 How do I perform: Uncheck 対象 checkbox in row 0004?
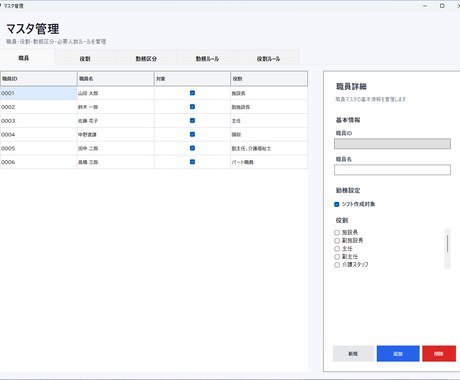click(x=192, y=134)
